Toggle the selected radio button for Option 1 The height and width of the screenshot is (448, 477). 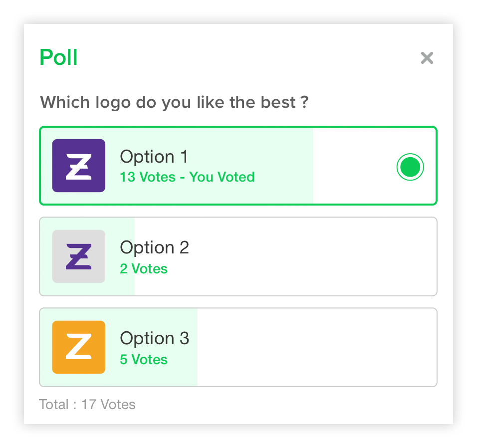tap(410, 167)
